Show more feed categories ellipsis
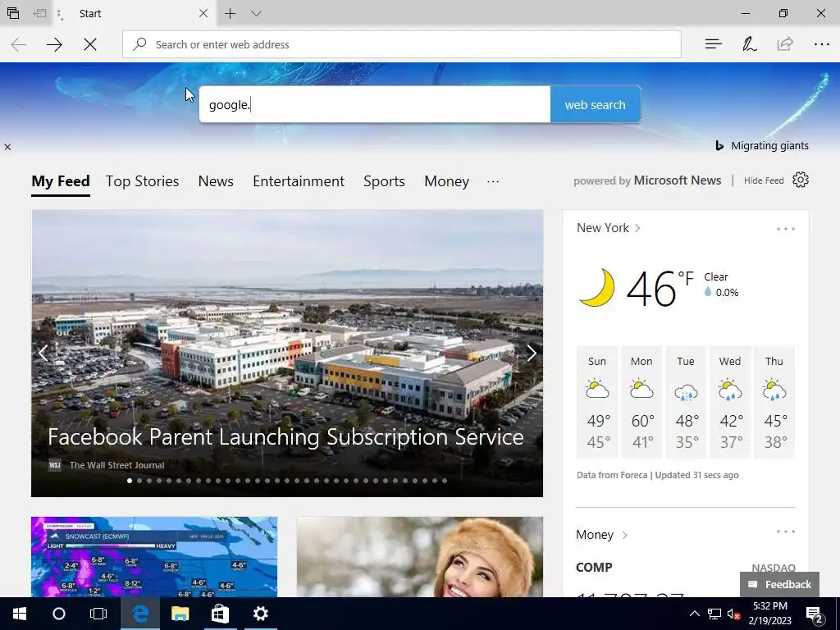 pos(493,181)
